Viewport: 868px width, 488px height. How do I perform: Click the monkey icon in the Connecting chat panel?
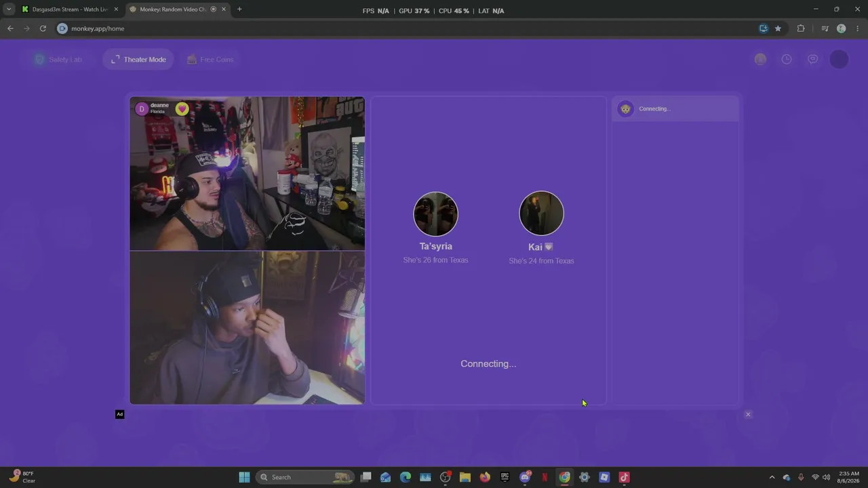[625, 108]
